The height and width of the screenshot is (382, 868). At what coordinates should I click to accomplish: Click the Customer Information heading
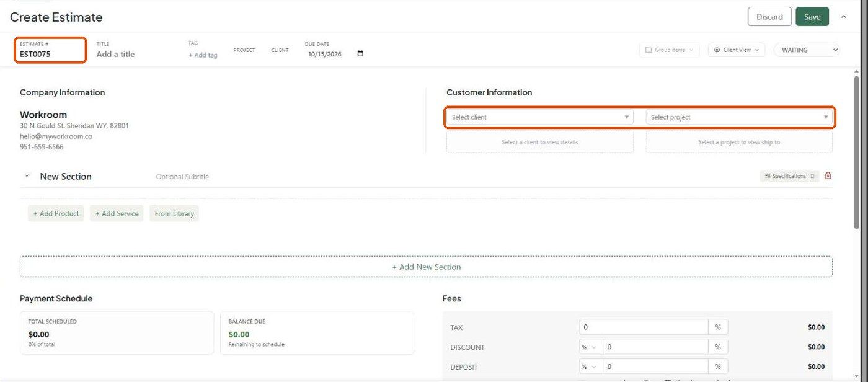489,92
